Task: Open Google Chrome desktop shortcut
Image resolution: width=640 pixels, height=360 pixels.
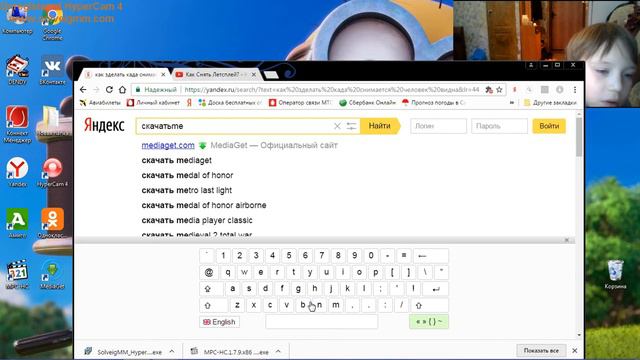Action: pos(52,24)
